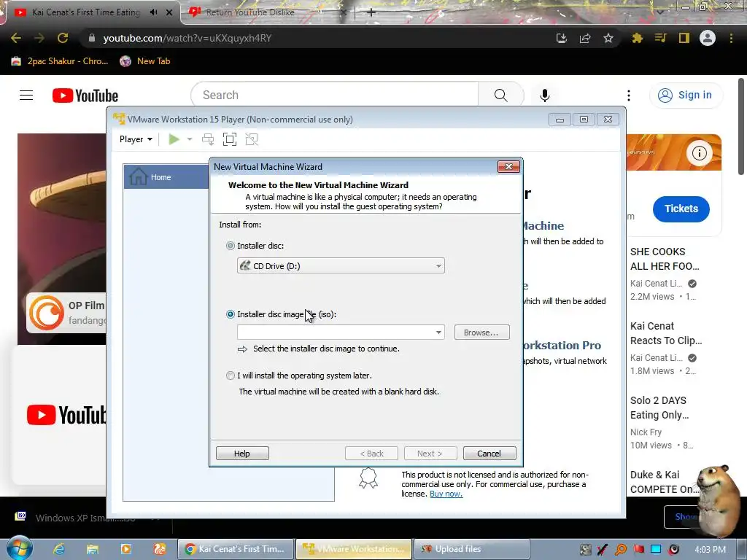Open a new browser tab
747x560 pixels.
point(371,12)
